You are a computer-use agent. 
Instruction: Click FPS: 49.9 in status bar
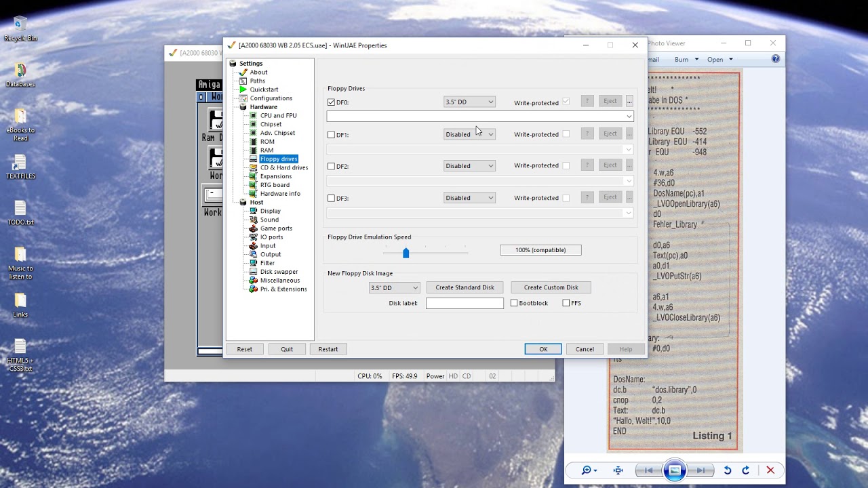[405, 376]
